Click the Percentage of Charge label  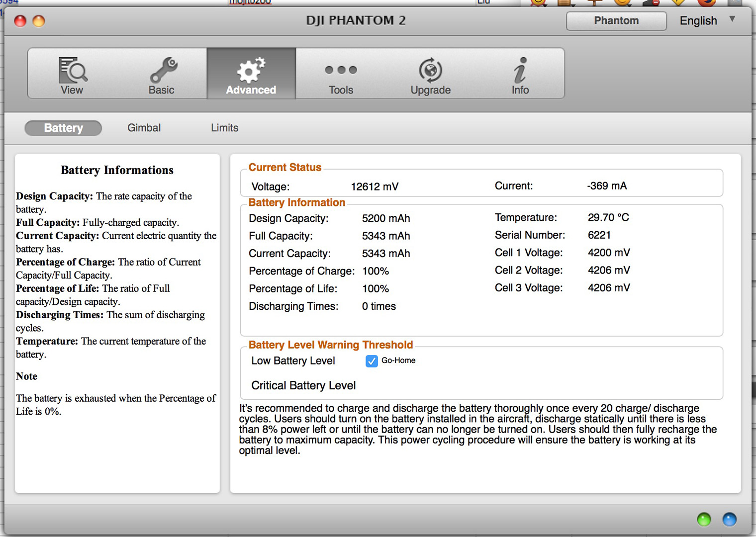pyautogui.click(x=302, y=271)
